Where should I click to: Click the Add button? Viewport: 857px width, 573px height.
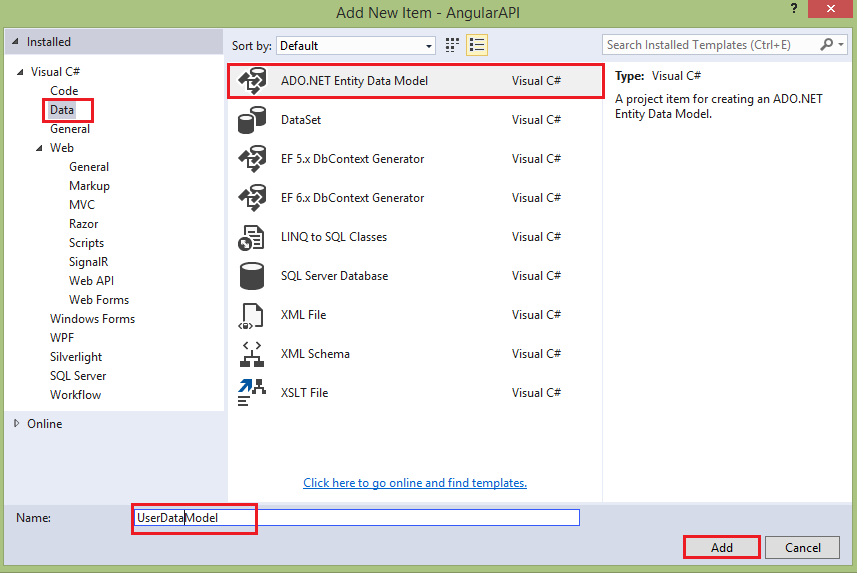(x=722, y=547)
